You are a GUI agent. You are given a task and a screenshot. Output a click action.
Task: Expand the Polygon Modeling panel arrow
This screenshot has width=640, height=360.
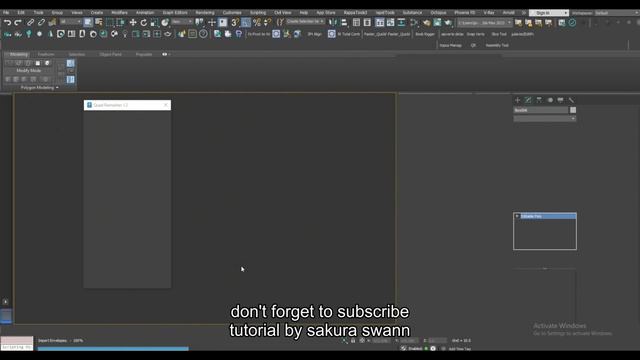pyautogui.click(x=57, y=88)
